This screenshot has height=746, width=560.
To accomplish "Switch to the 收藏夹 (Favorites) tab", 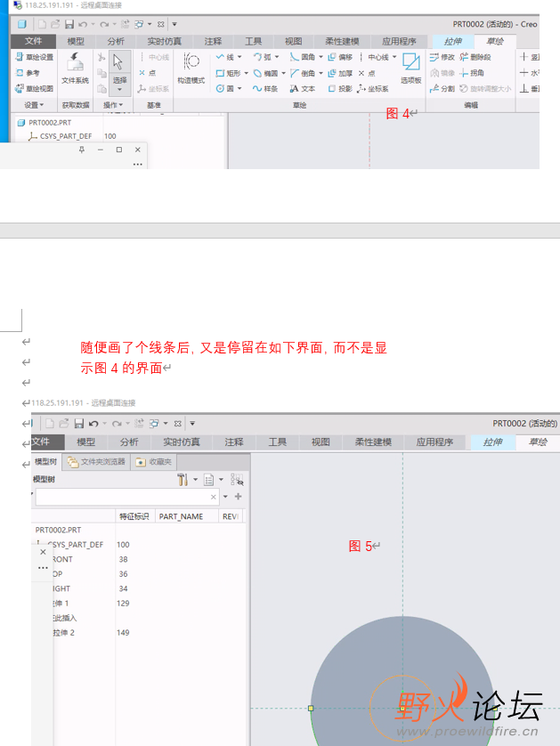I will coord(154,461).
